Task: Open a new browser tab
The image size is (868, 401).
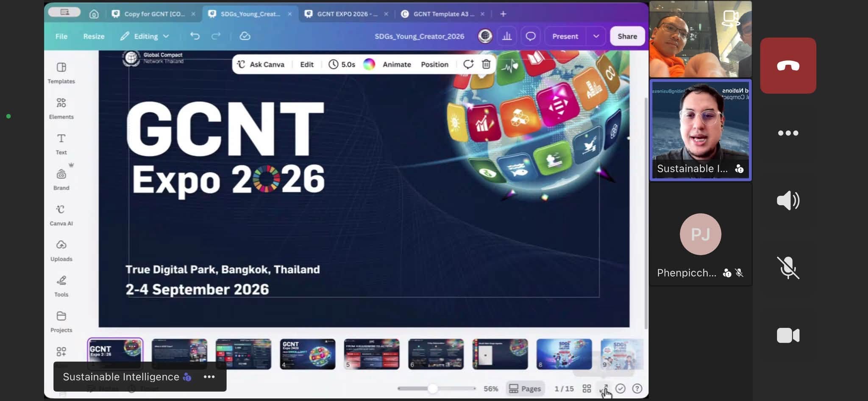Action: coord(503,14)
